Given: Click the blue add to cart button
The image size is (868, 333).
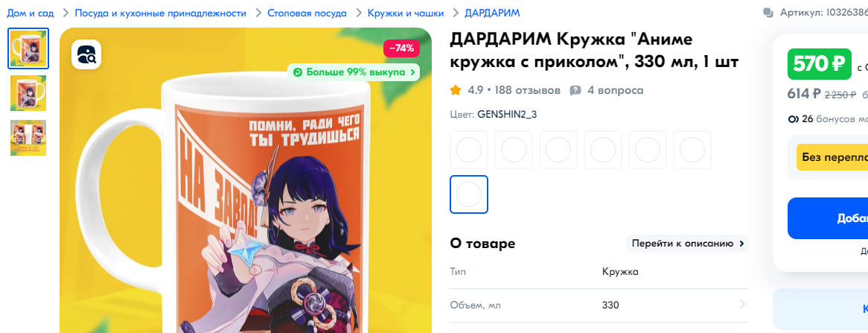Looking at the screenshot, I should (x=828, y=218).
